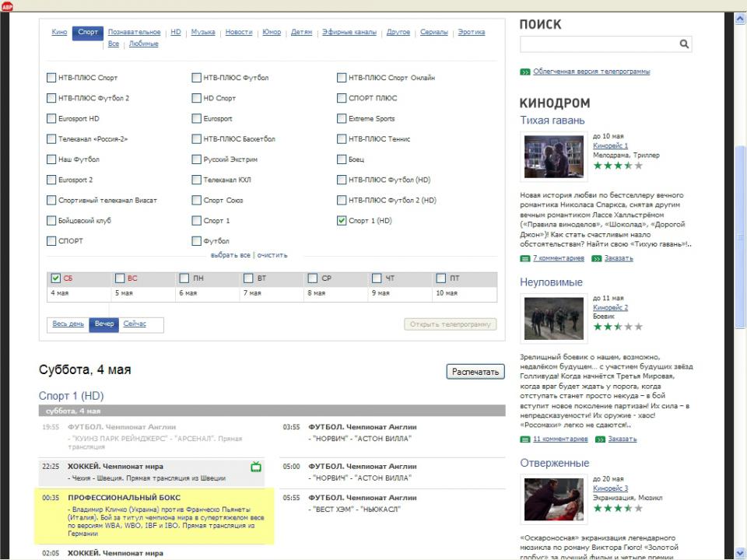Click green TV icon on hockey broadcast
Screen dimensions: 747x560
[255, 467]
